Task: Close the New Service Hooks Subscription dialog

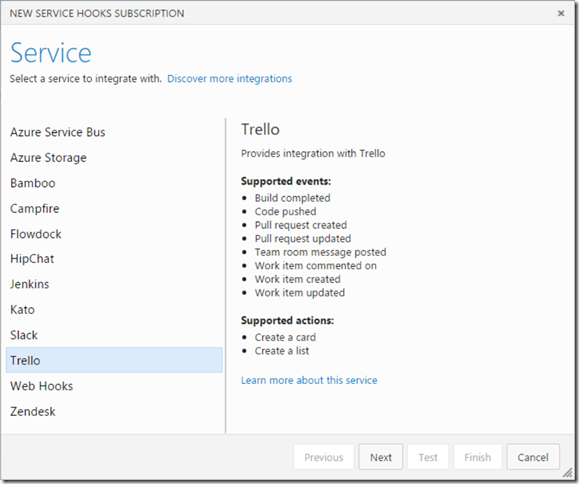Action: click(x=561, y=13)
